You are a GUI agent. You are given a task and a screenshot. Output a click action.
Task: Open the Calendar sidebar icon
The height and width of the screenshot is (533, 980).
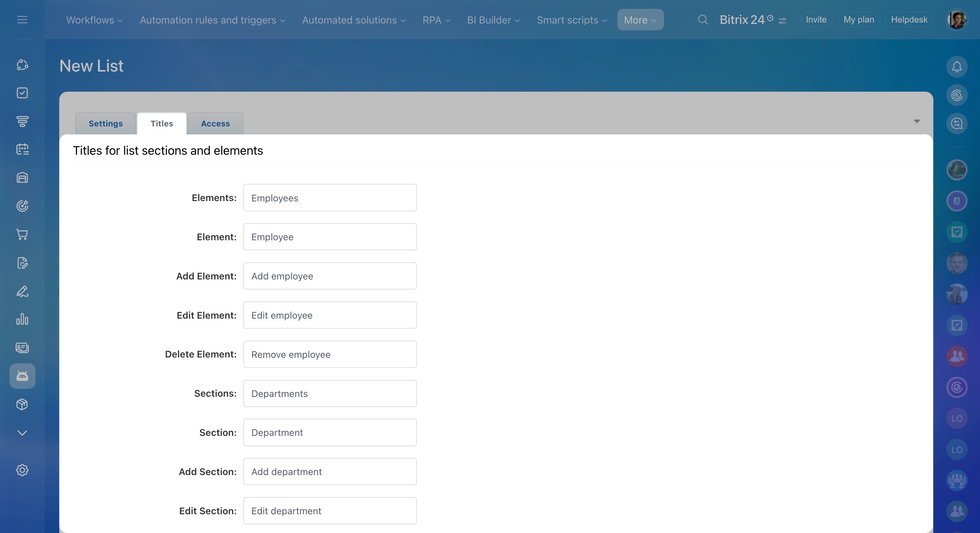click(22, 149)
